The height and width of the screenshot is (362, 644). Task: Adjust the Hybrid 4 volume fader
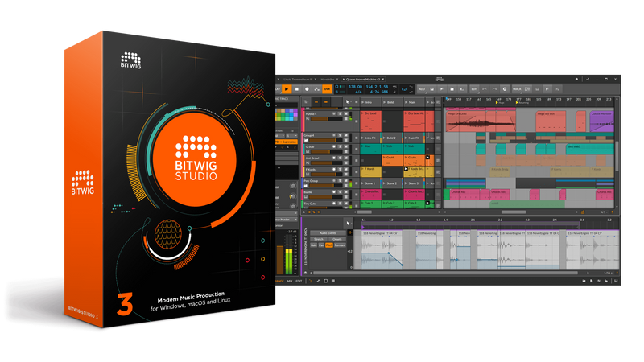click(327, 119)
